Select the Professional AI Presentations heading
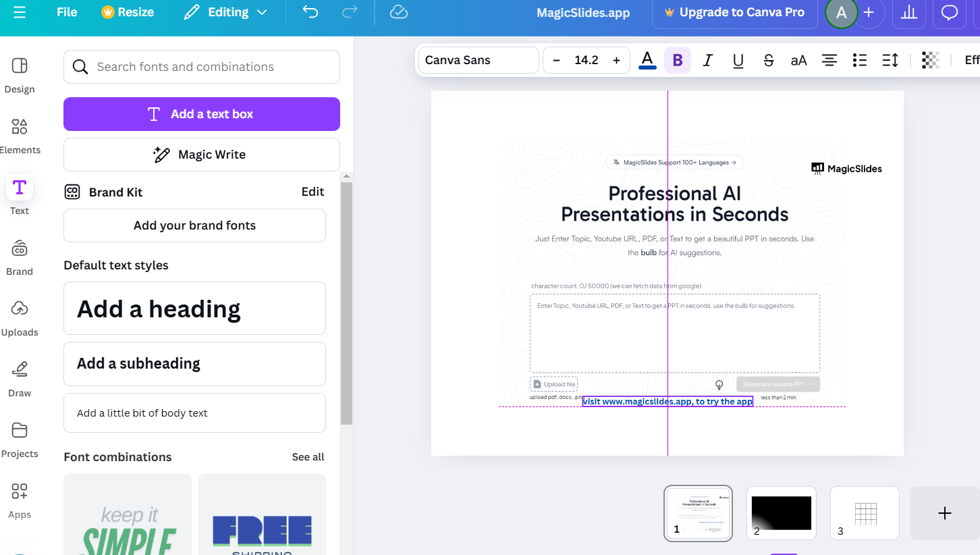 pyautogui.click(x=675, y=204)
